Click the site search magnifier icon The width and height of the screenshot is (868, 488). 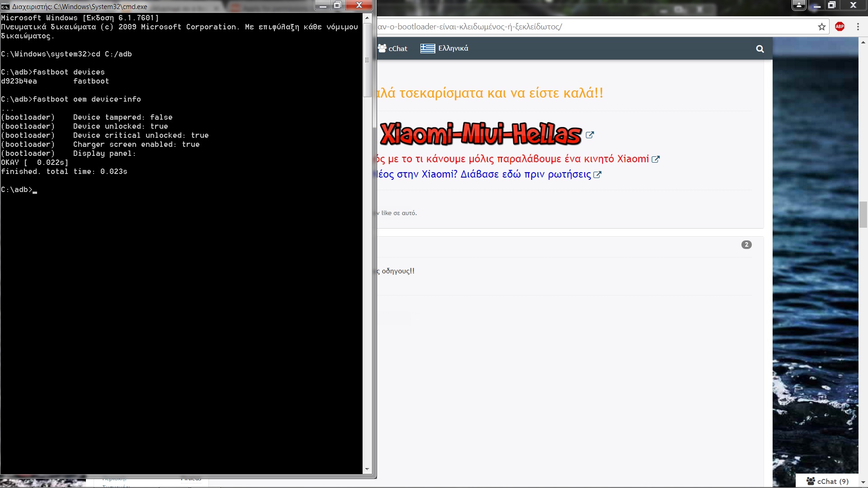pyautogui.click(x=760, y=49)
